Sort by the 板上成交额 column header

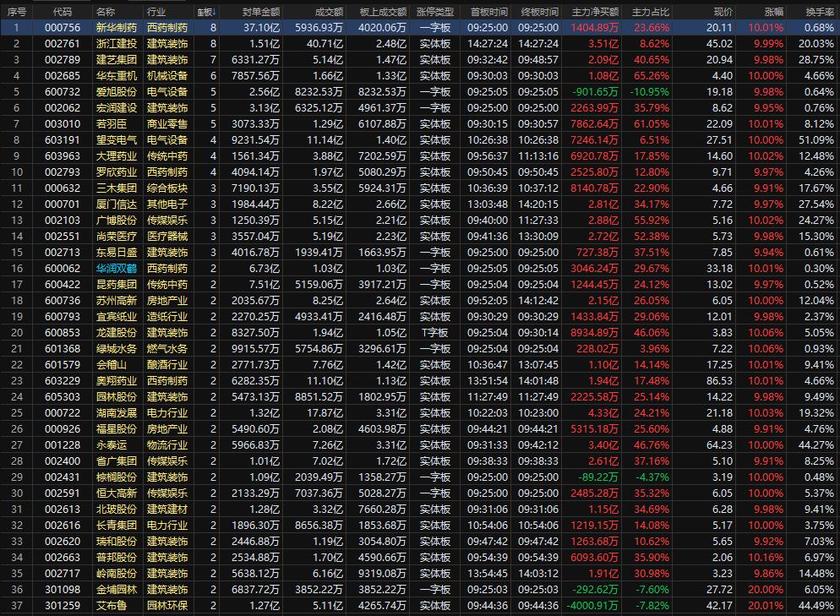click(x=383, y=12)
